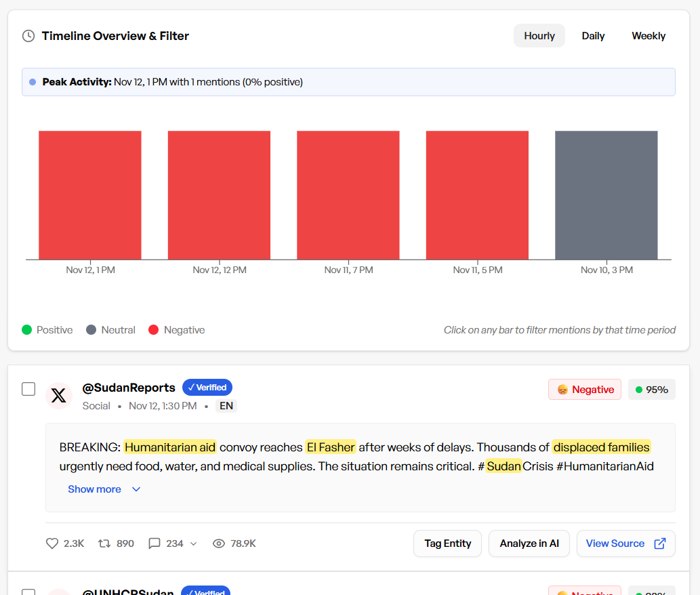Click the heart like icon
The width and height of the screenshot is (700, 595).
click(52, 543)
